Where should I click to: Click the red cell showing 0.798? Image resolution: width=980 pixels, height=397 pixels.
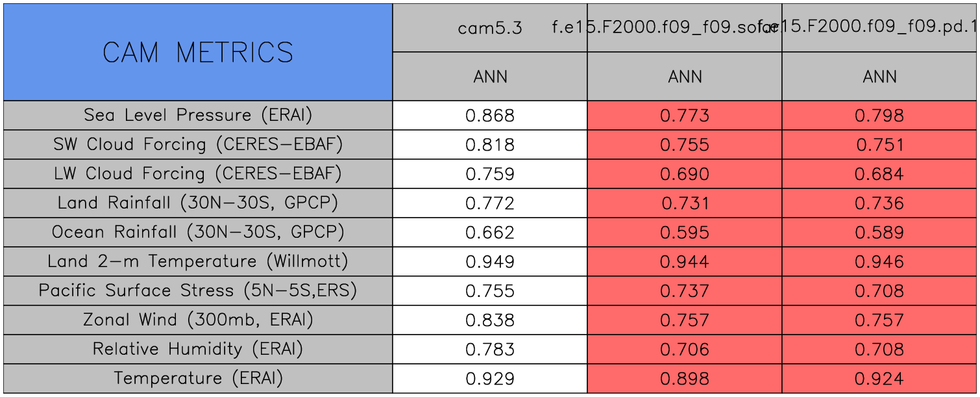[879, 116]
